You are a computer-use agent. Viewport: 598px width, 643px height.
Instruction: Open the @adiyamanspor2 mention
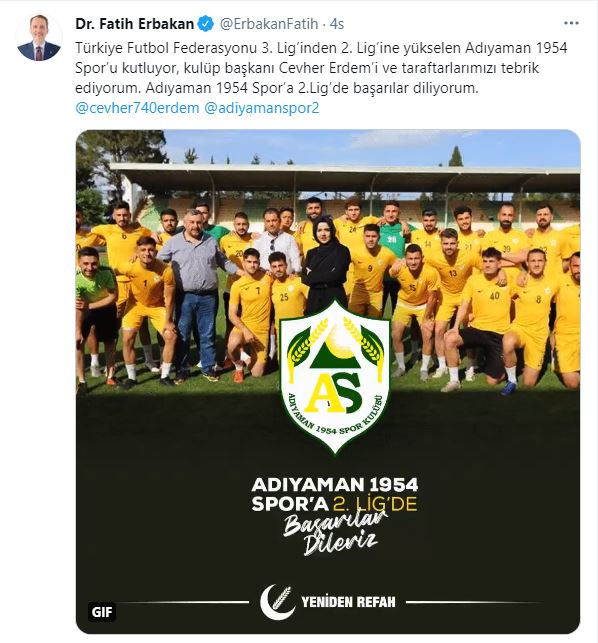261,108
